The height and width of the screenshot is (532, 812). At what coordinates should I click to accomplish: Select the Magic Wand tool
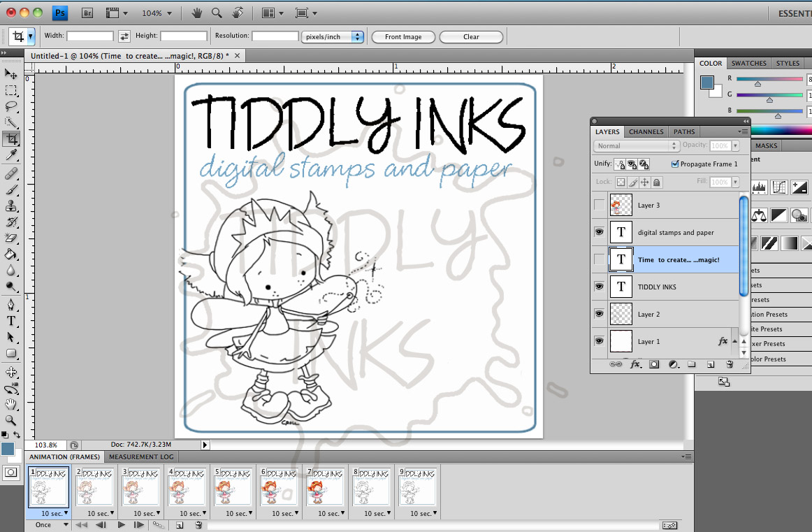point(11,123)
